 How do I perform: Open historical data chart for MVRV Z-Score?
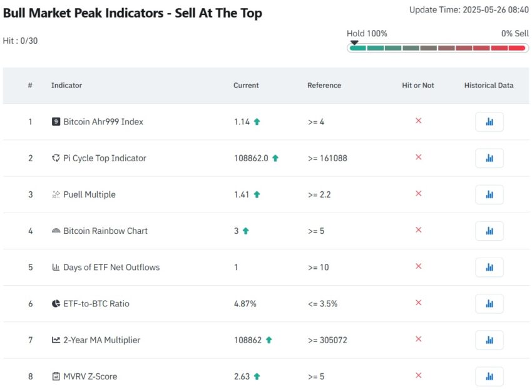point(489,376)
